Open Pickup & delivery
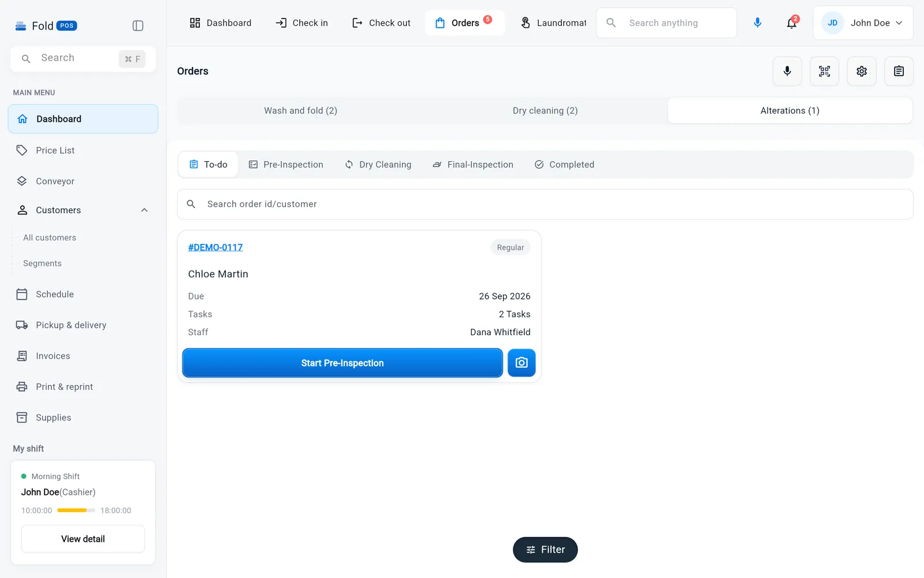924x578 pixels. point(83,325)
